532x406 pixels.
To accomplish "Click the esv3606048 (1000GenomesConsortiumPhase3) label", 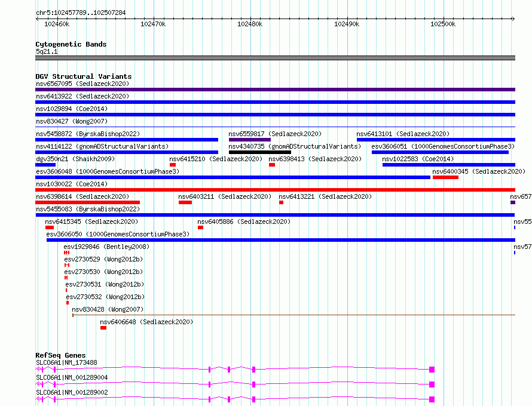I will (x=108, y=171).
